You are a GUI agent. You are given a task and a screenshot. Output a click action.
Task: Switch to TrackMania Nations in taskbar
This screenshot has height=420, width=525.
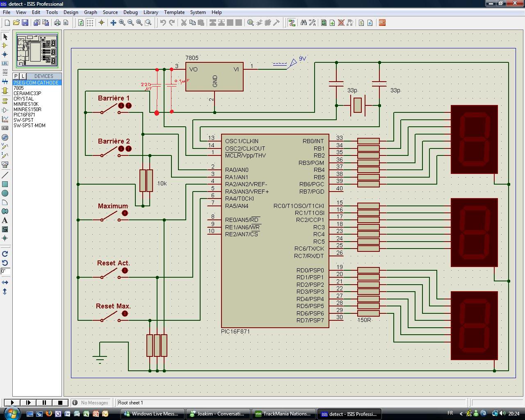(284, 414)
